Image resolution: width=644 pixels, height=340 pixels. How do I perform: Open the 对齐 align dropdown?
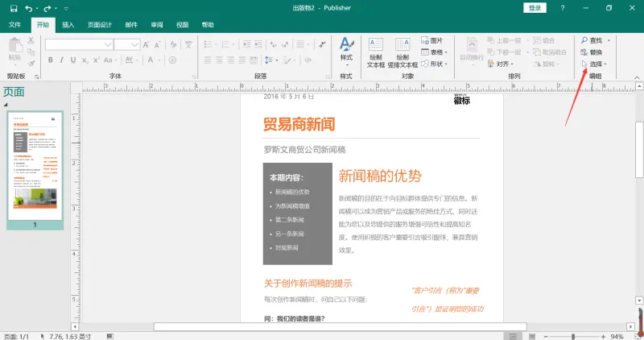click(x=500, y=64)
